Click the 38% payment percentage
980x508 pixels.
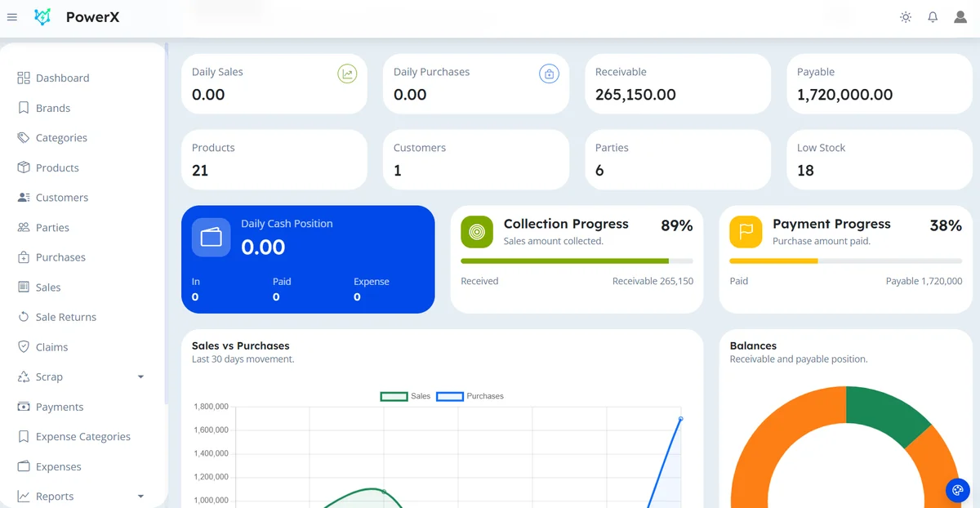(x=946, y=226)
